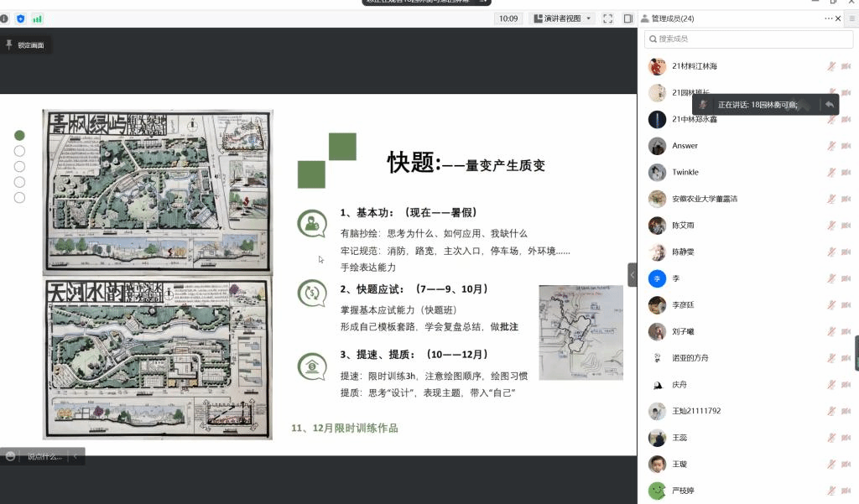Enter fullscreen mode via the fullscreen icon
The image size is (859, 504).
point(608,18)
